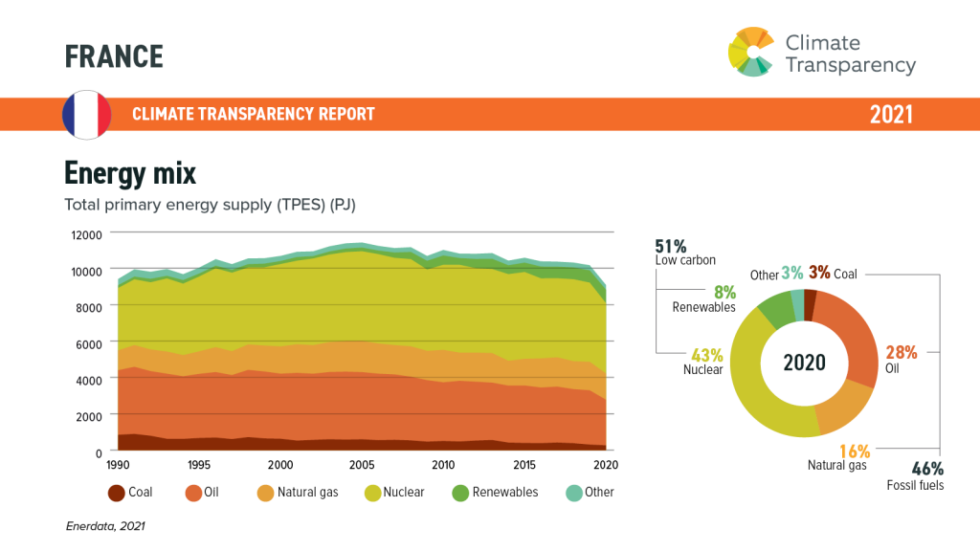The image size is (980, 551).
Task: Select the Oil legend color dot
Action: [x=193, y=493]
